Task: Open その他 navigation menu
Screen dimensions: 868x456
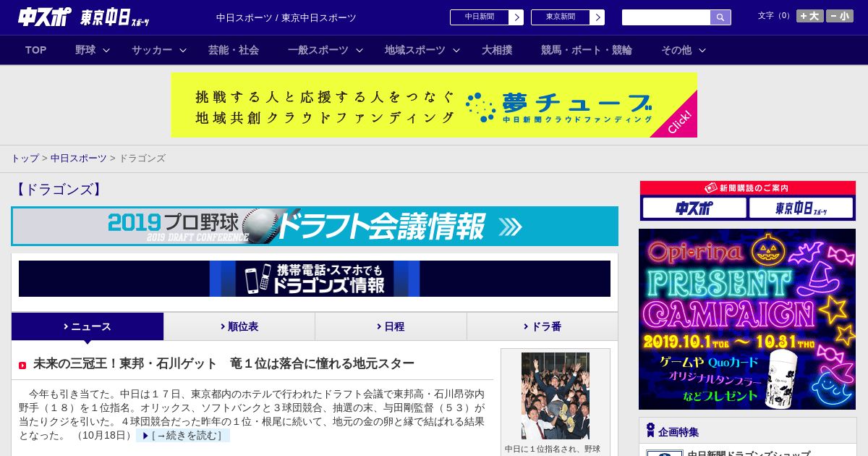Action: point(676,50)
